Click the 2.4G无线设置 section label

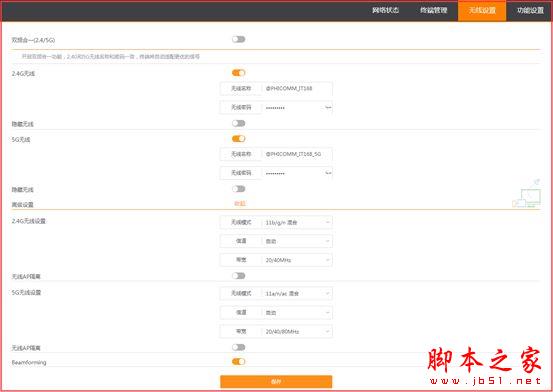[x=29, y=221]
